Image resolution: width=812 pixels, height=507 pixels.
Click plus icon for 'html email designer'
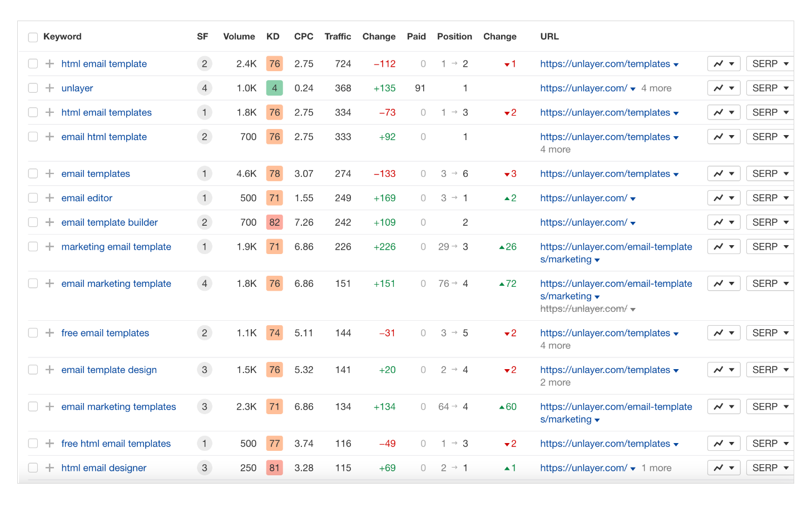pos(49,468)
